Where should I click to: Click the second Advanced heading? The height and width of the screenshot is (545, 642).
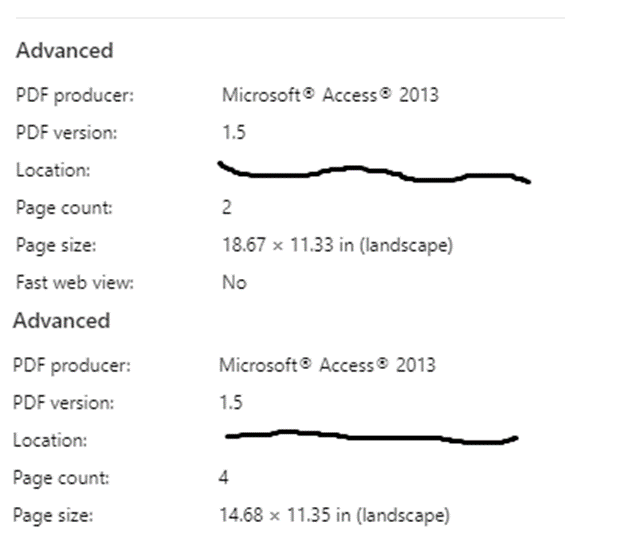click(62, 321)
